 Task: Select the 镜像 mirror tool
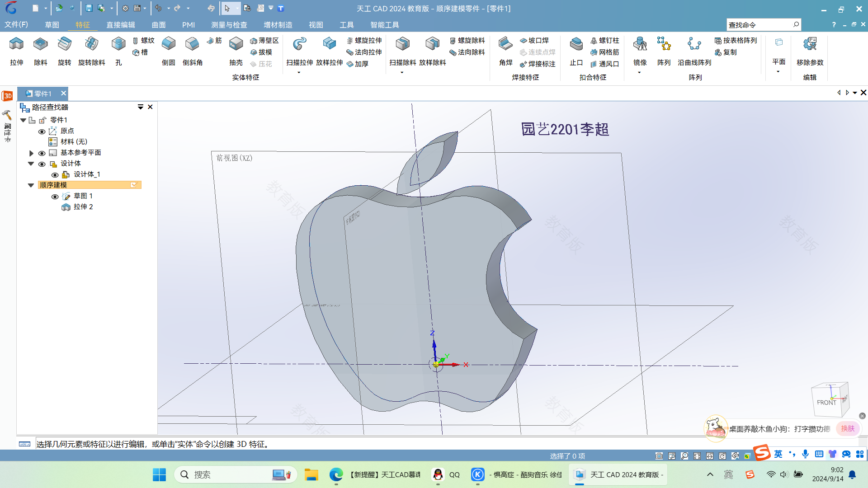[x=640, y=51]
